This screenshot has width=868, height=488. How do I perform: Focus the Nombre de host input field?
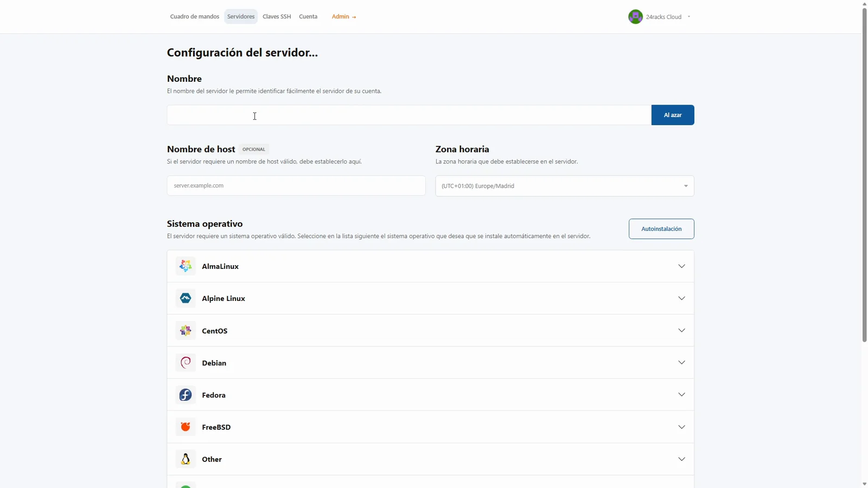coord(296,185)
